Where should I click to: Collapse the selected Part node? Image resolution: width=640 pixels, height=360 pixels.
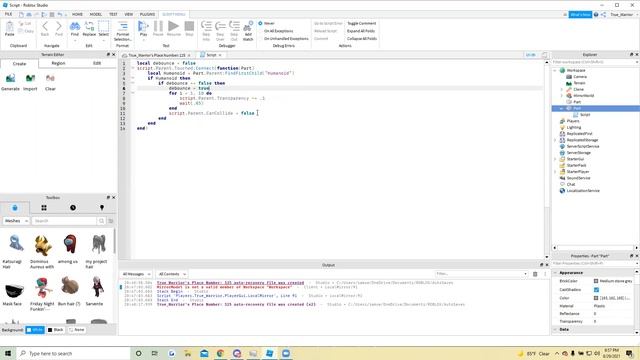tap(562, 108)
